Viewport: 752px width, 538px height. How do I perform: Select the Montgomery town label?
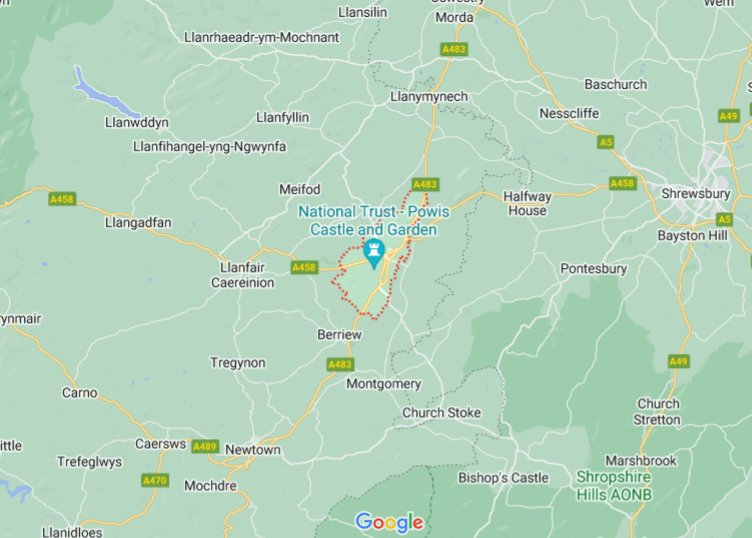[384, 384]
